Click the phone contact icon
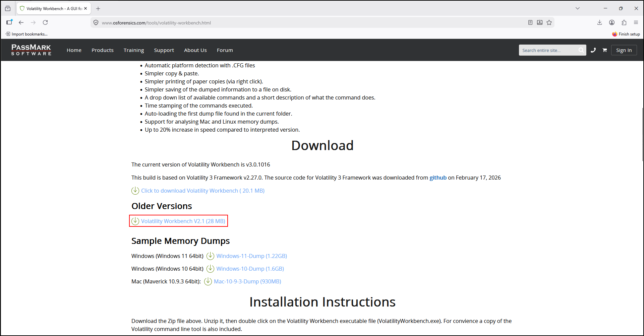 click(x=593, y=50)
